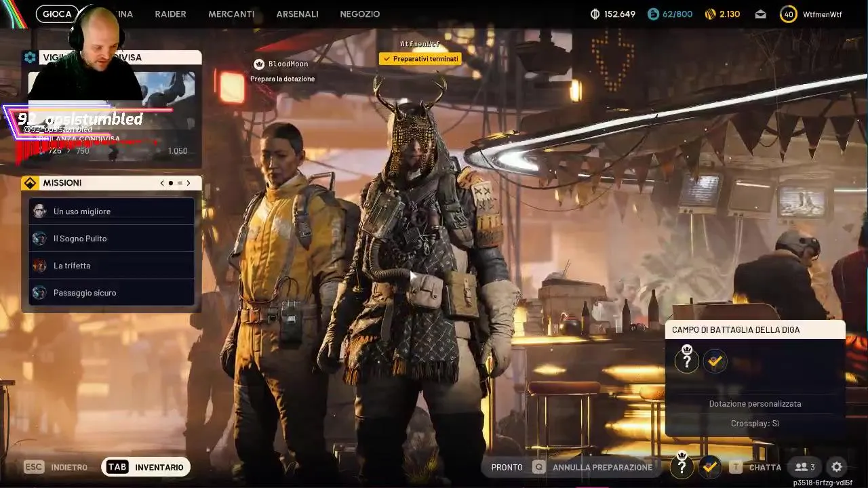This screenshot has width=868, height=488.
Task: Click the bottom bar checkmark ready slot
Action: 710,466
